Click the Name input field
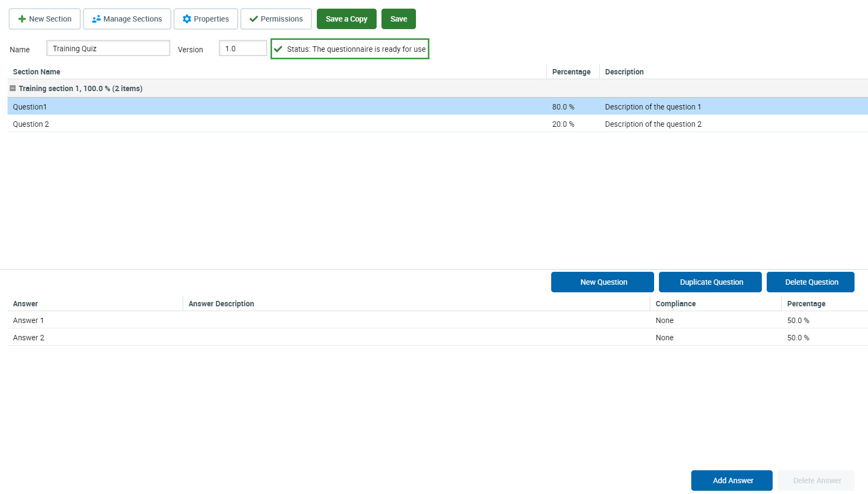This screenshot has height=494, width=868. (x=108, y=49)
